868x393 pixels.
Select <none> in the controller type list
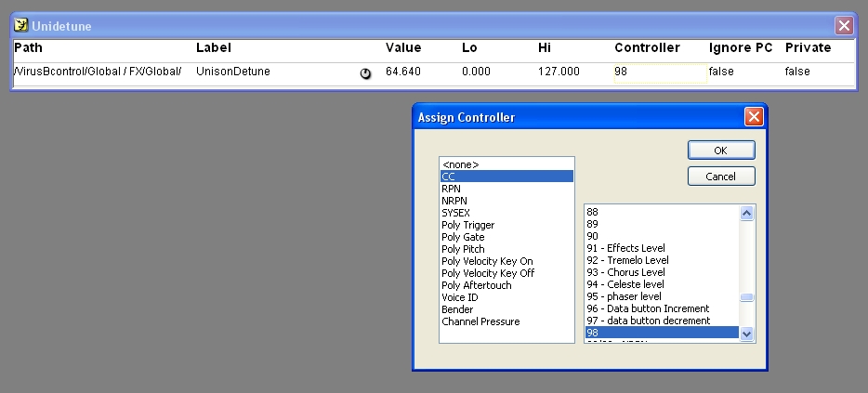coord(506,164)
